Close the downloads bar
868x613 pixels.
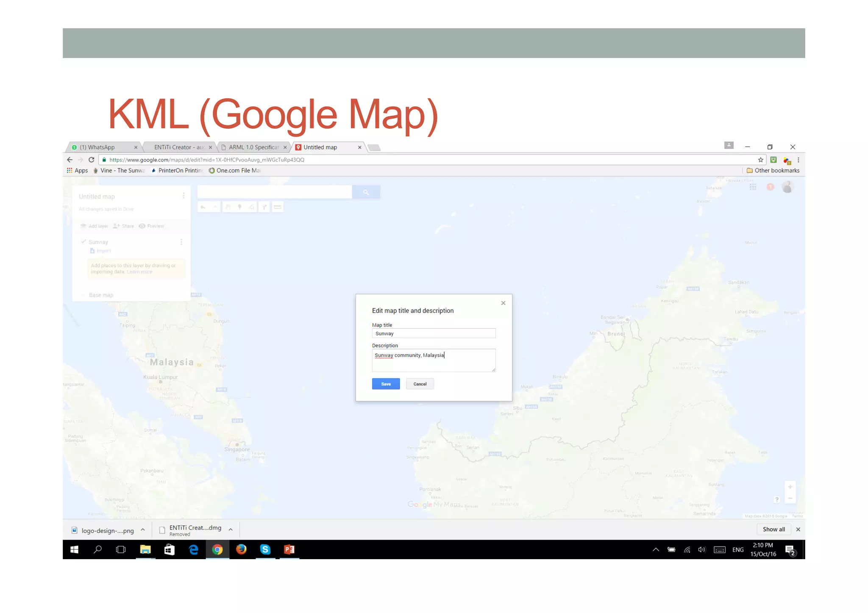point(798,529)
